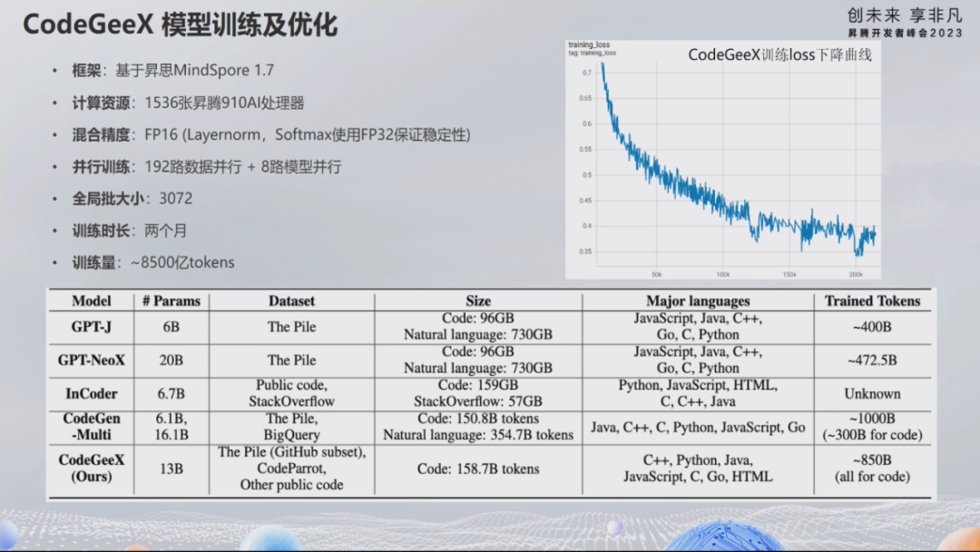Click the '~850B (all for code)' cell
This screenshot has height=552, width=980.
click(x=873, y=468)
